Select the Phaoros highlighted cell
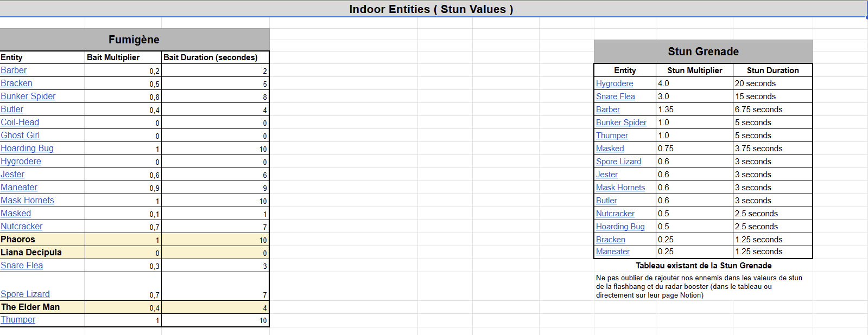 [42, 240]
